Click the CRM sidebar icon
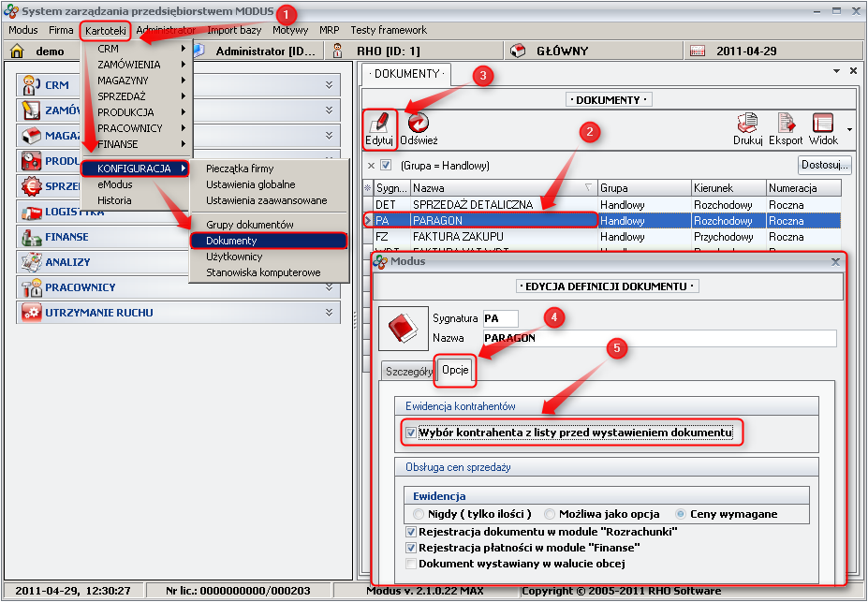The width and height of the screenshot is (868, 602). click(x=31, y=85)
